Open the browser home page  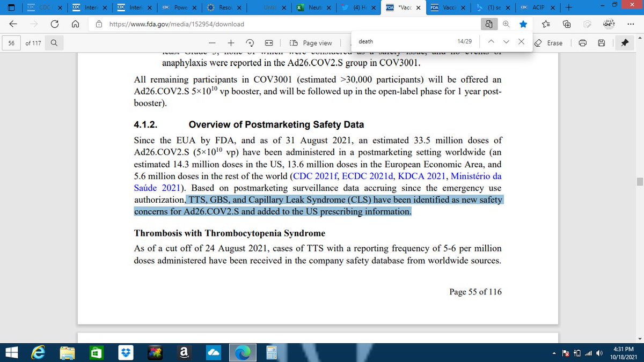coord(76,24)
